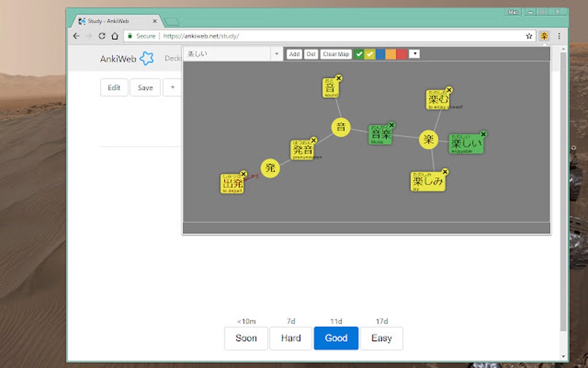Pick the blue color swatch
588x368 pixels.
pos(380,54)
